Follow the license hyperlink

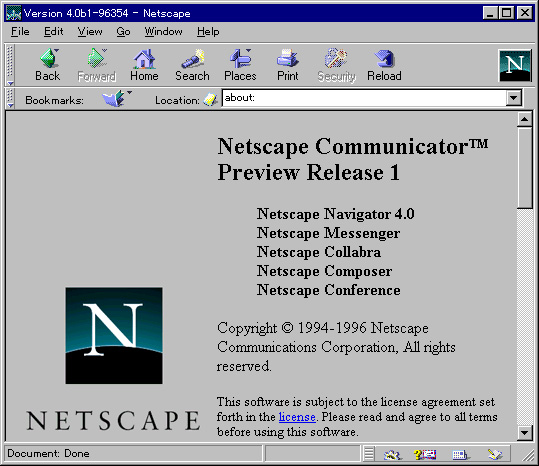[297, 417]
